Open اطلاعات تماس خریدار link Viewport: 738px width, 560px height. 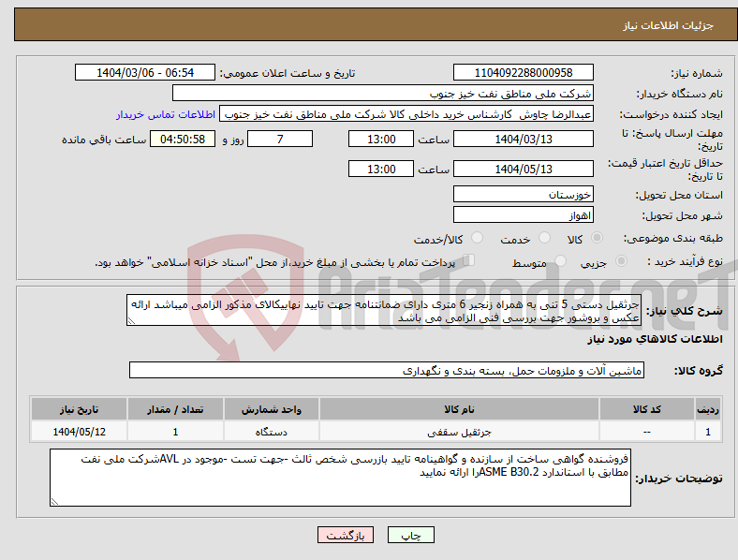pos(166,114)
